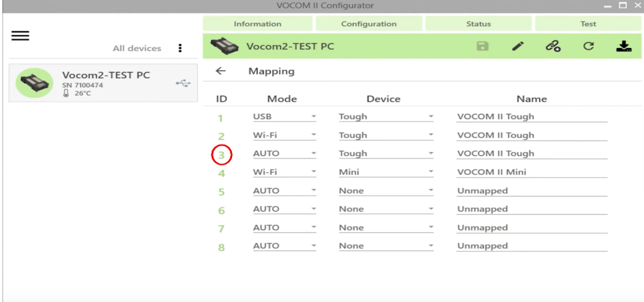Click ID number 7

[x=221, y=229]
